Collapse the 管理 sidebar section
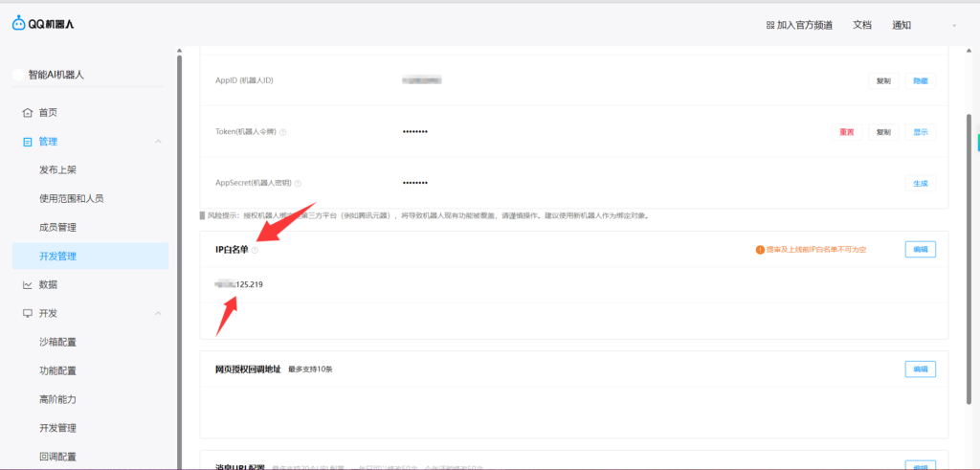The width and height of the screenshot is (980, 470). pos(158,142)
